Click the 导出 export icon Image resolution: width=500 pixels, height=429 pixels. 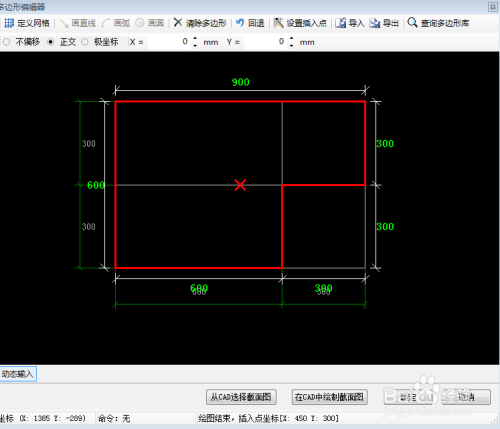coord(375,23)
